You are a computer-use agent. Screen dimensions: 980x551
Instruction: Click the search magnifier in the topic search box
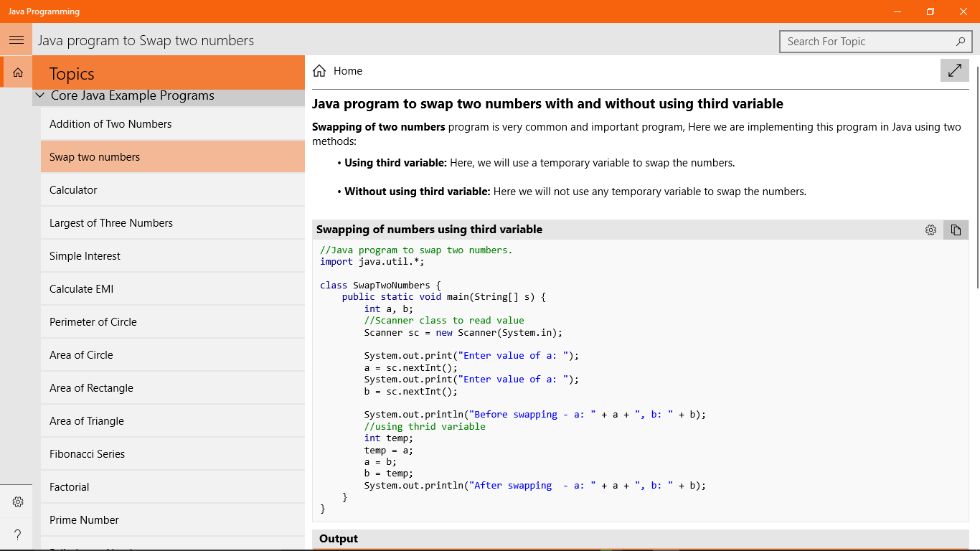[961, 42]
